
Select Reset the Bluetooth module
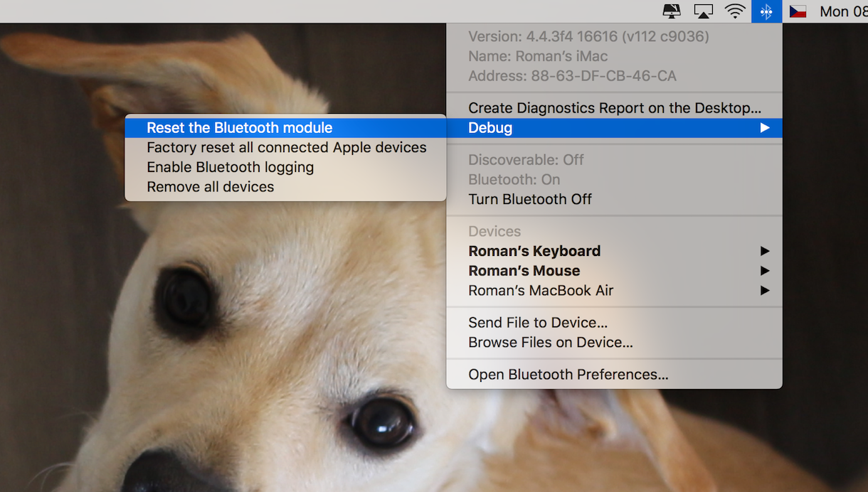point(285,128)
